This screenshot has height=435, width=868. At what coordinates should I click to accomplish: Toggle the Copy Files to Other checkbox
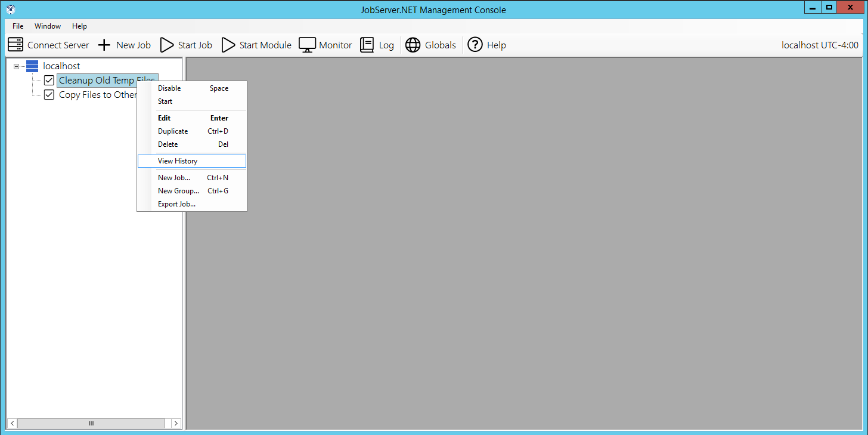pos(49,95)
